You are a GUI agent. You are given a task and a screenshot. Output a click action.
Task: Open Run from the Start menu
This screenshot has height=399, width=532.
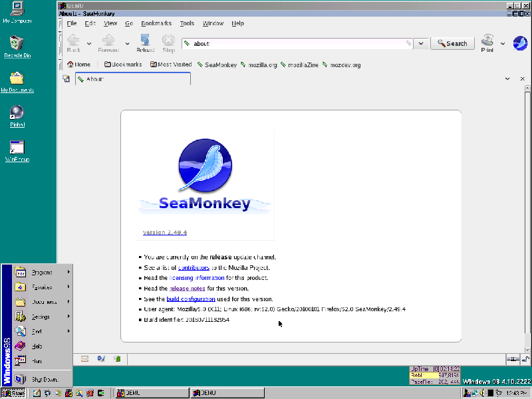click(43, 360)
